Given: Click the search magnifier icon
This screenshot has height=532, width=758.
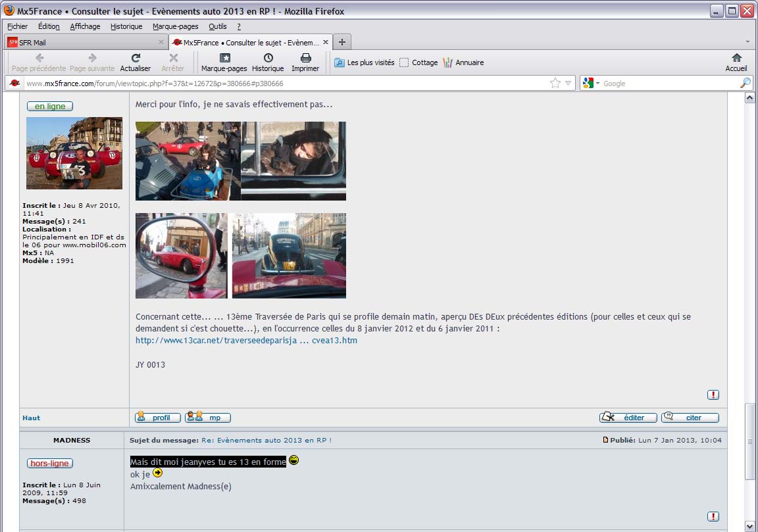Looking at the screenshot, I should (x=745, y=83).
